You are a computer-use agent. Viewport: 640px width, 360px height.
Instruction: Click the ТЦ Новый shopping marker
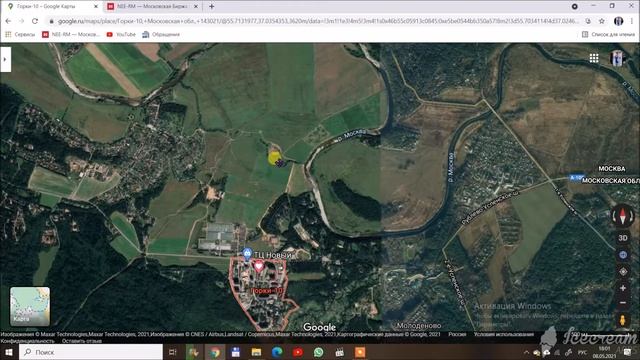[x=247, y=254]
